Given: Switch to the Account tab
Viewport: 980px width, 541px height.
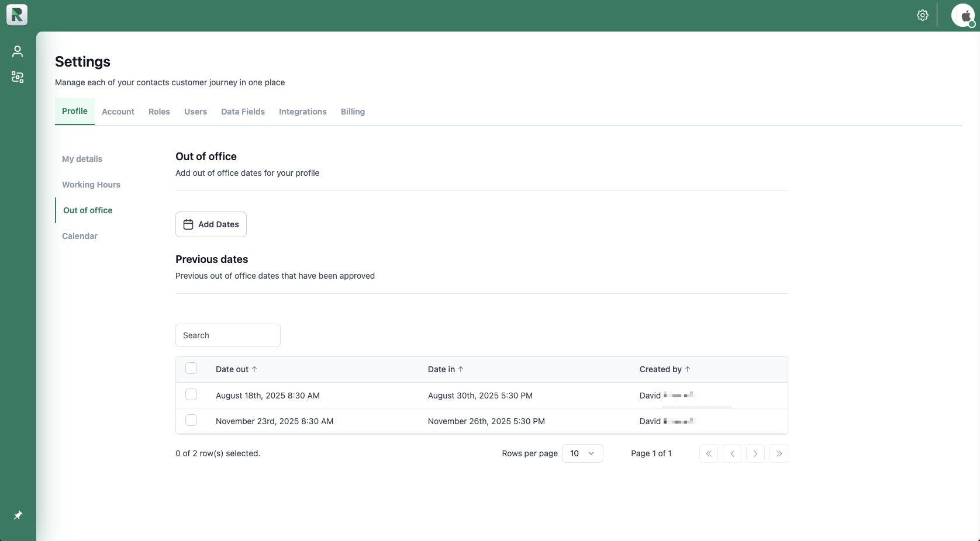Looking at the screenshot, I should point(118,112).
